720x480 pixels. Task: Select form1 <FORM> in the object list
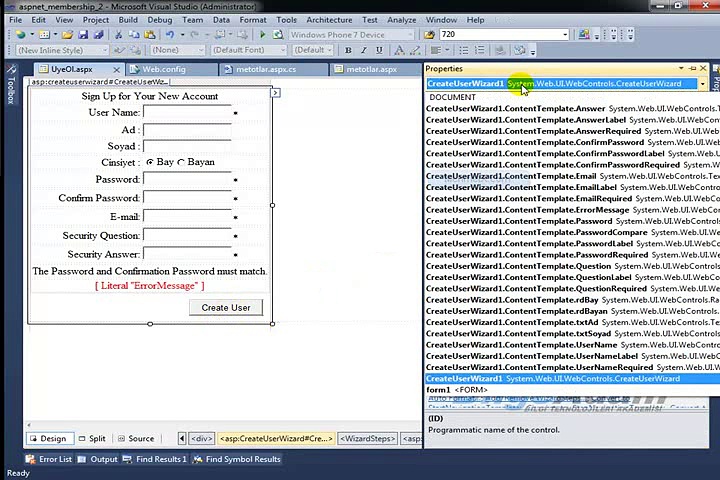(572, 390)
